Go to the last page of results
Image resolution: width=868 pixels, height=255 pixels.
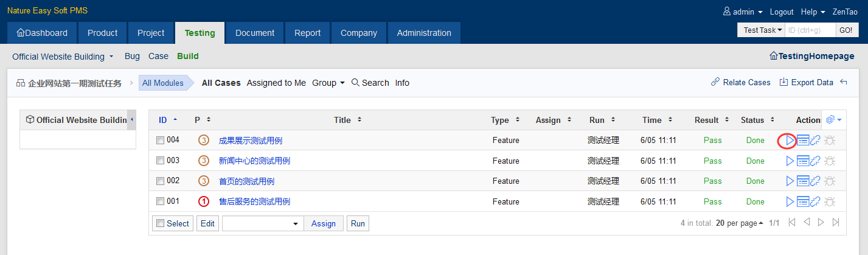(836, 223)
